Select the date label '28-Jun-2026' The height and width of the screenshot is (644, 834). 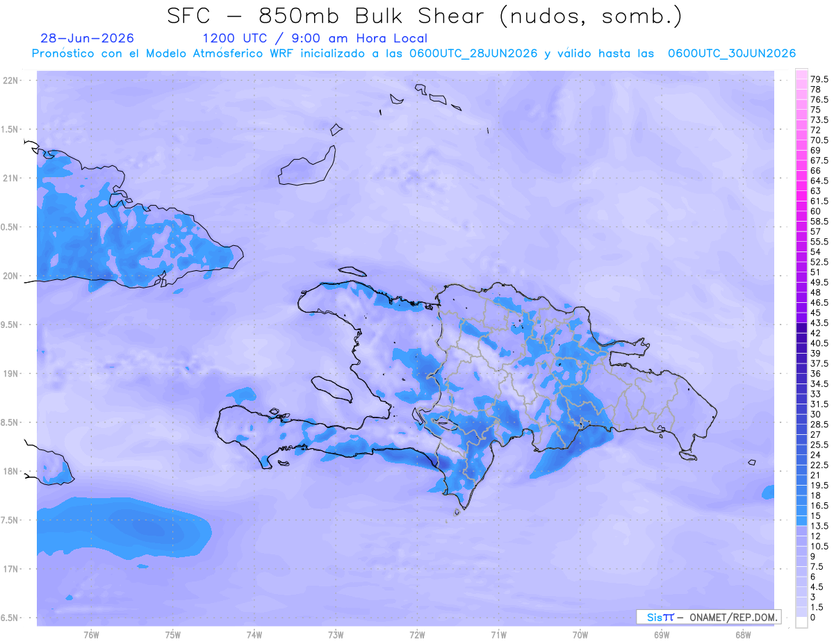[x=88, y=38]
